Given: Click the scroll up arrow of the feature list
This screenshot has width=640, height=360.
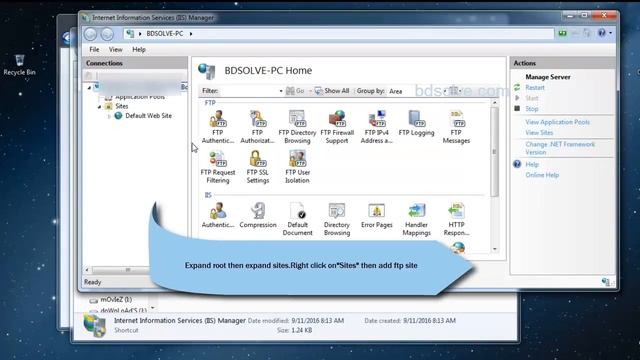Looking at the screenshot, I should pyautogui.click(x=495, y=103).
